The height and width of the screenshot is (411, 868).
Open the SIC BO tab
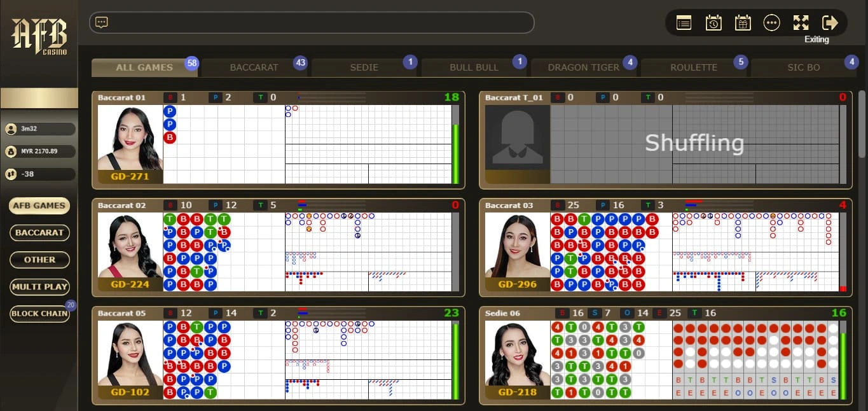click(x=804, y=67)
